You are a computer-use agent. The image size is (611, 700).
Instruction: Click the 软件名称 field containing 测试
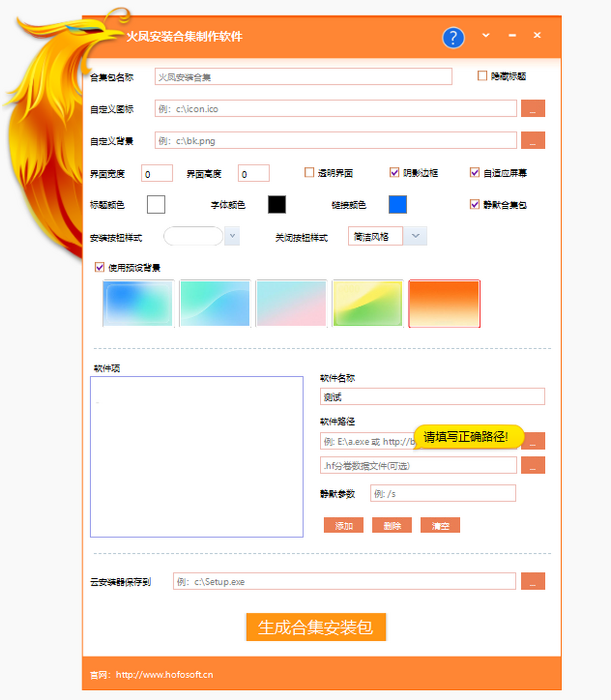(x=432, y=397)
